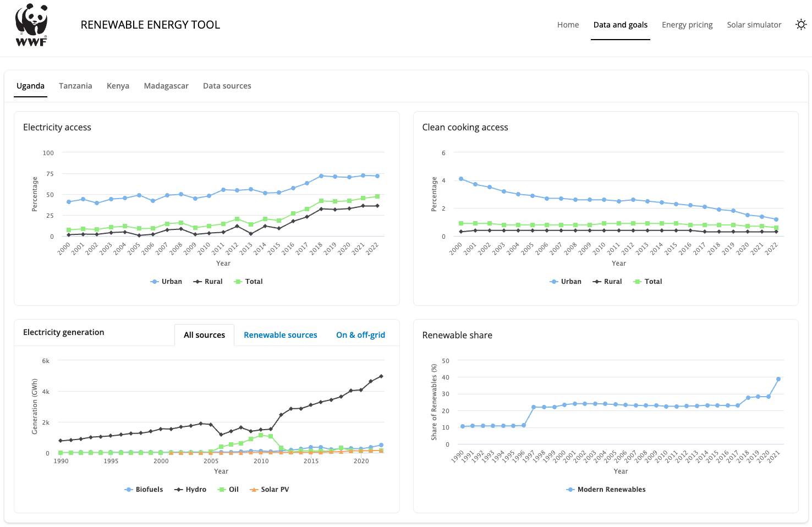Go to Energy pricing page
Screen dimensions: 812x527
(687, 25)
